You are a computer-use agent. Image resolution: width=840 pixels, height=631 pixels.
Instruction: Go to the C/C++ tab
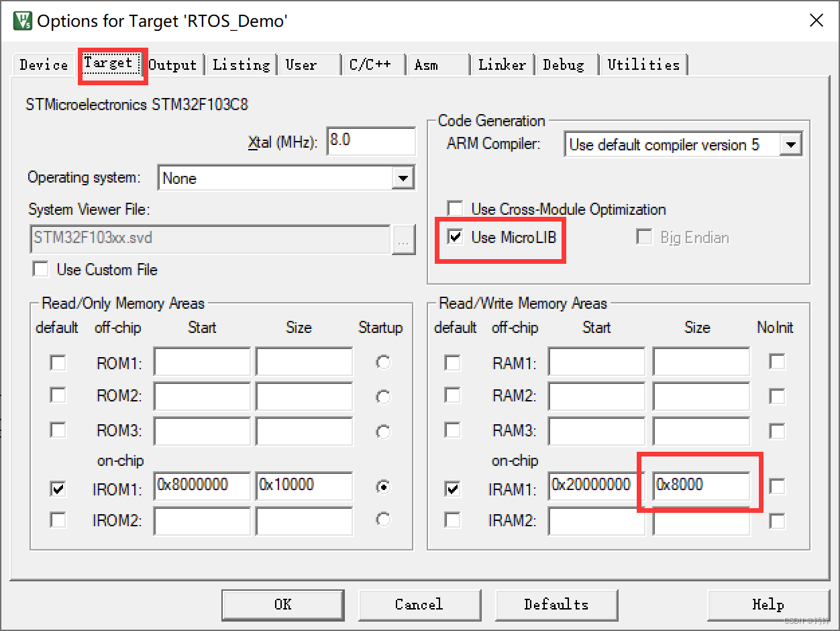[373, 64]
